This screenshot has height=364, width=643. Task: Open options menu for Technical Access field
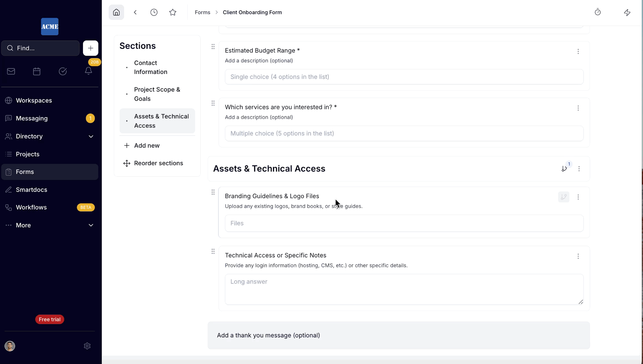(x=578, y=256)
